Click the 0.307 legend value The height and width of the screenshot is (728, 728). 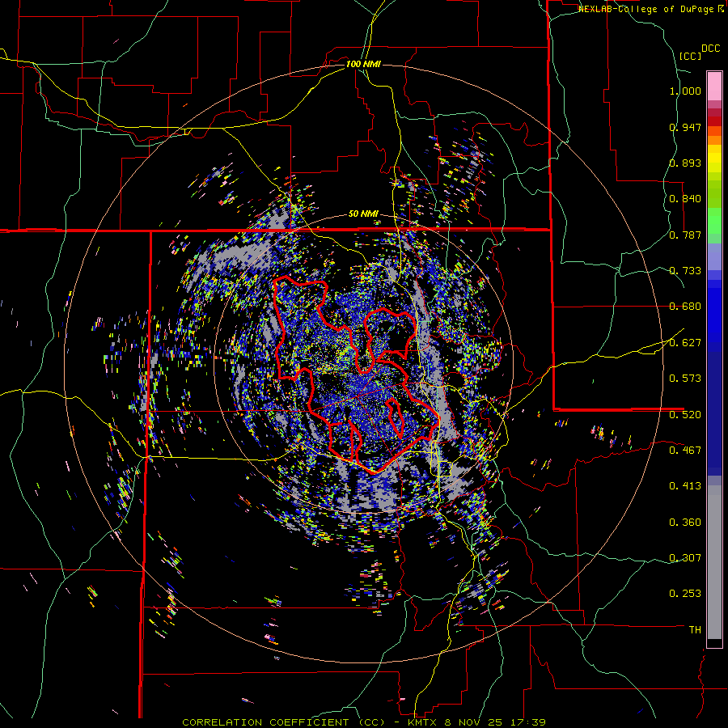pos(685,557)
